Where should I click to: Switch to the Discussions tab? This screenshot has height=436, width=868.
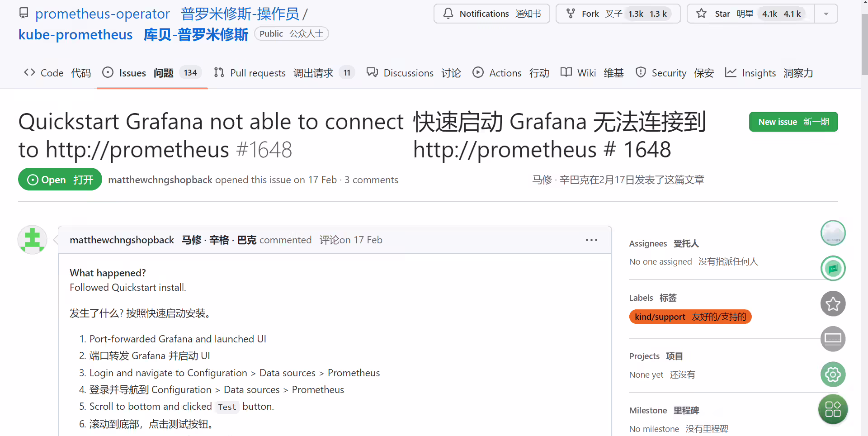[413, 73]
